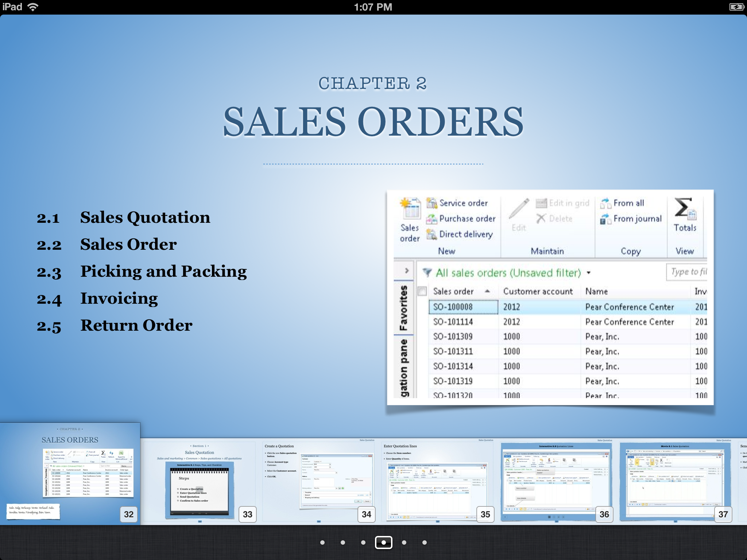Click the Type to filter field
Image resolution: width=747 pixels, height=560 pixels.
(687, 272)
